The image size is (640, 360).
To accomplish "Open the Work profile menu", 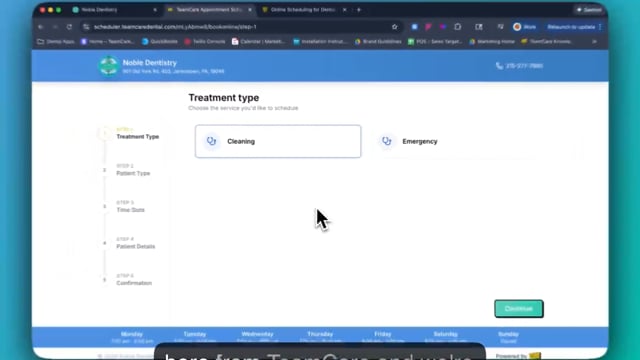I will click(x=525, y=27).
